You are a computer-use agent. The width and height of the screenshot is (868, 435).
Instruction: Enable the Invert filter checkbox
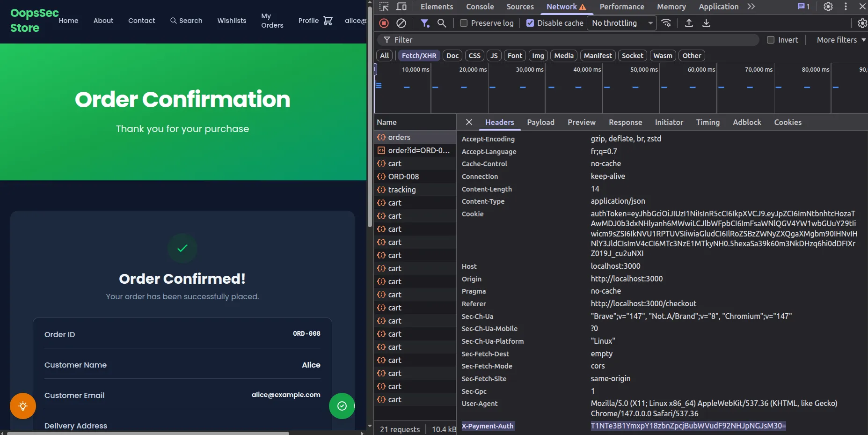click(x=771, y=40)
